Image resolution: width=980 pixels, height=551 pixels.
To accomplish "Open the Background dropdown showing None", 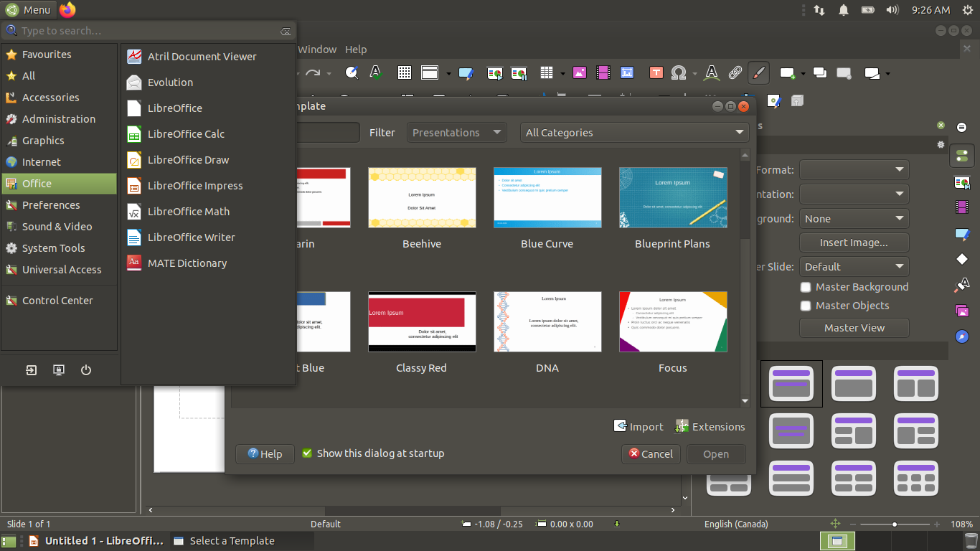I will pyautogui.click(x=854, y=219).
